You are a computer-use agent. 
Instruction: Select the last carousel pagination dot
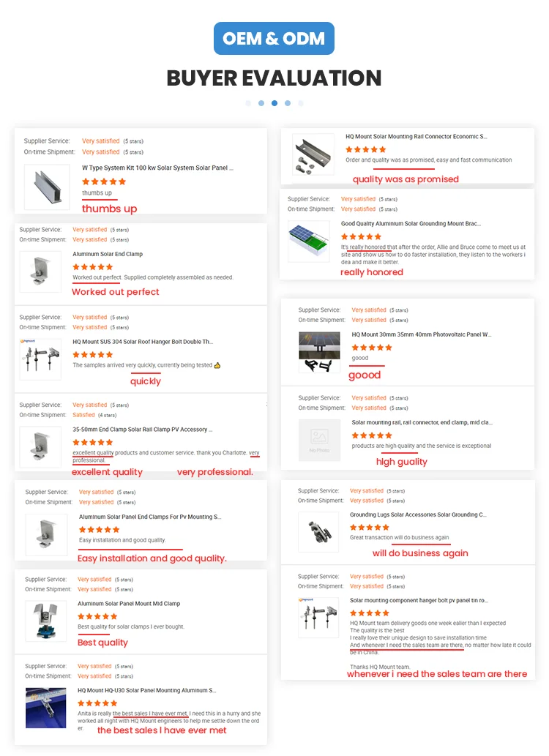pos(301,103)
